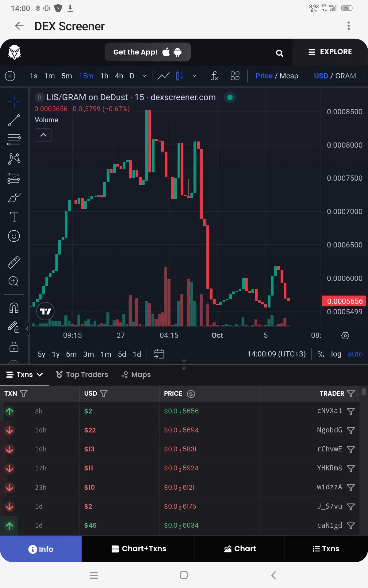The image size is (368, 588).
Task: Toggle log scale mode
Action: 336,354
